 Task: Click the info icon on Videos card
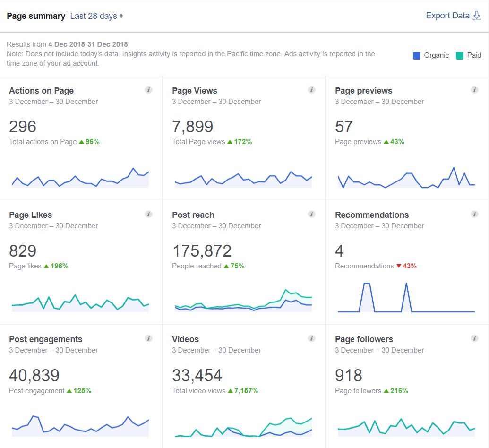click(311, 338)
